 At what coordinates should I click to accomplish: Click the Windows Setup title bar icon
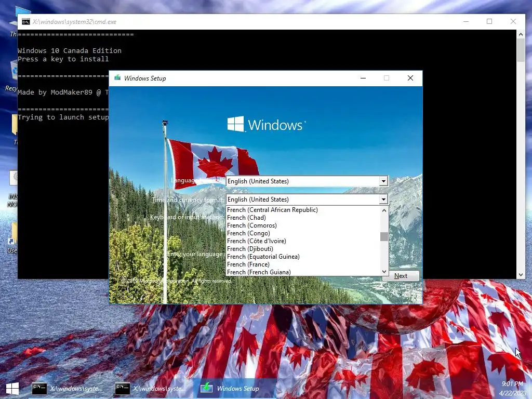point(117,78)
